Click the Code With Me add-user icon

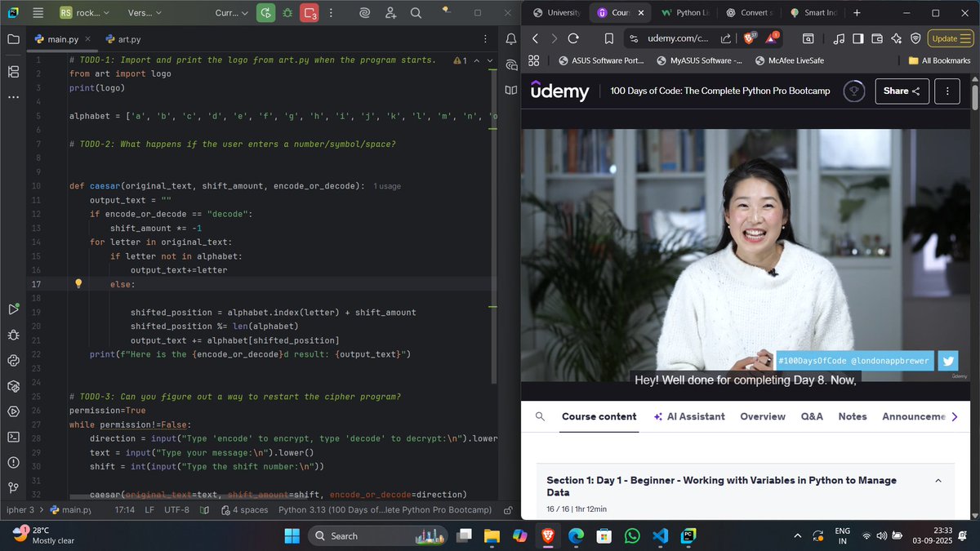(390, 13)
